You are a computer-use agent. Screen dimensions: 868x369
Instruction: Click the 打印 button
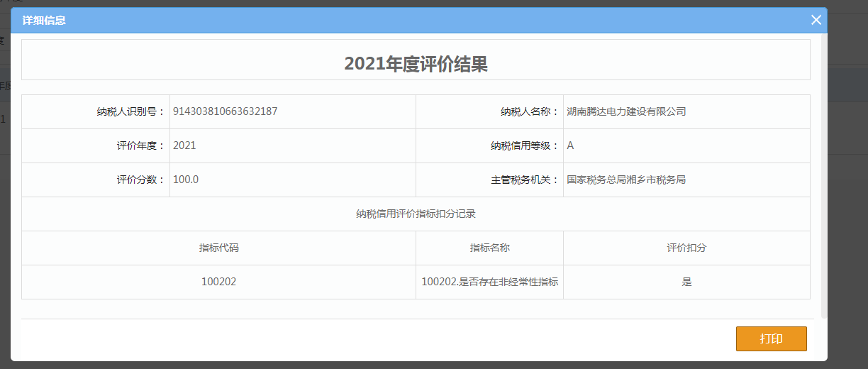[771, 338]
